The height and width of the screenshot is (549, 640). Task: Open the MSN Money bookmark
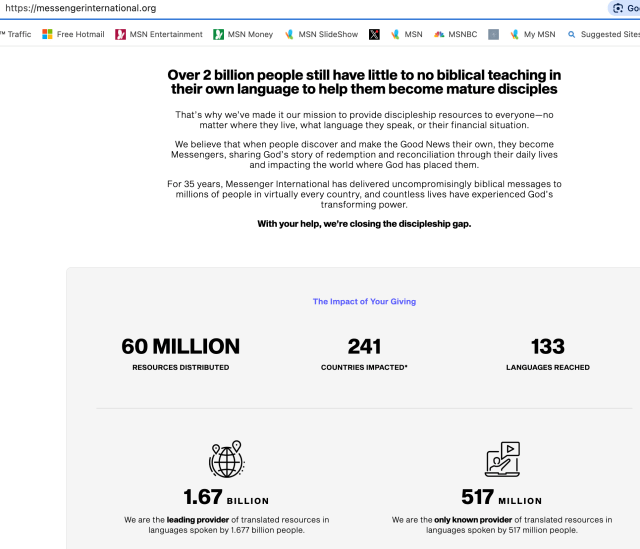[243, 34]
